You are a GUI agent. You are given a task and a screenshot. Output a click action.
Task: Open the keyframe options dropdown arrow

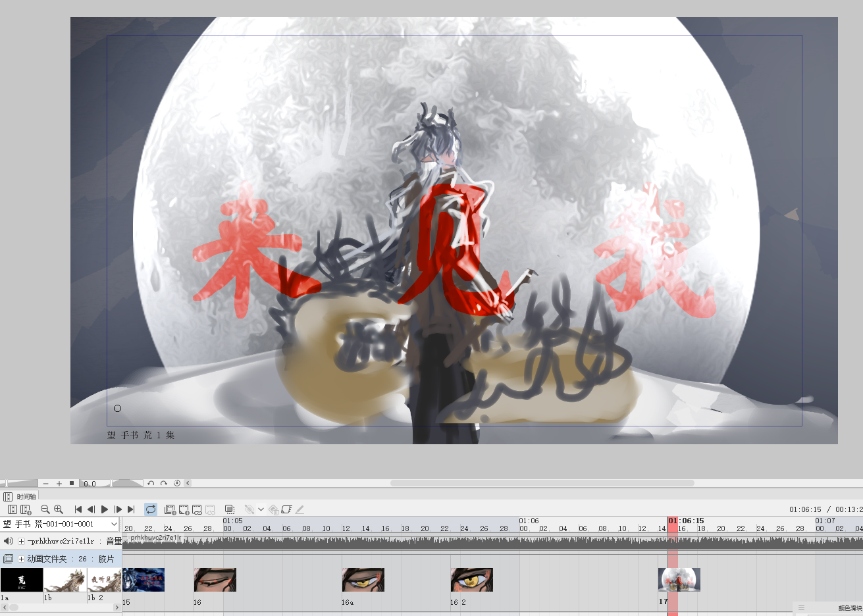pyautogui.click(x=261, y=509)
